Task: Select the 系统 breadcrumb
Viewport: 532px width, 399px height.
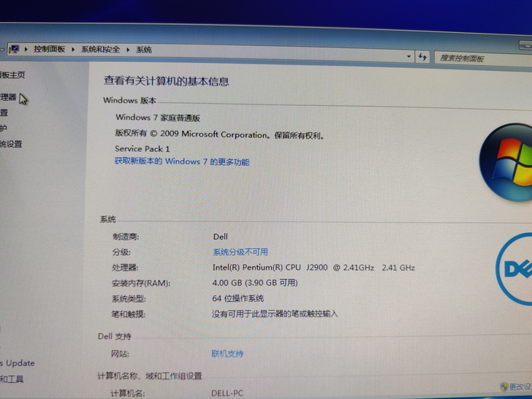Action: pos(144,50)
